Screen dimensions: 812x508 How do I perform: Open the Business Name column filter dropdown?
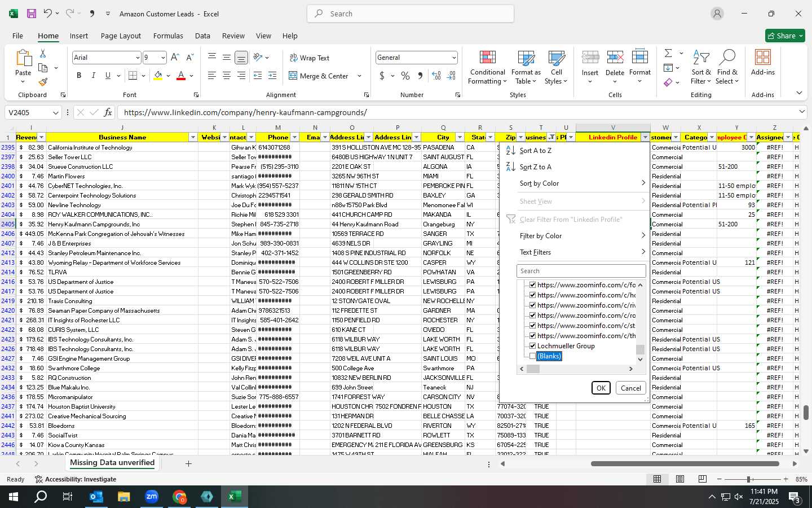point(193,137)
